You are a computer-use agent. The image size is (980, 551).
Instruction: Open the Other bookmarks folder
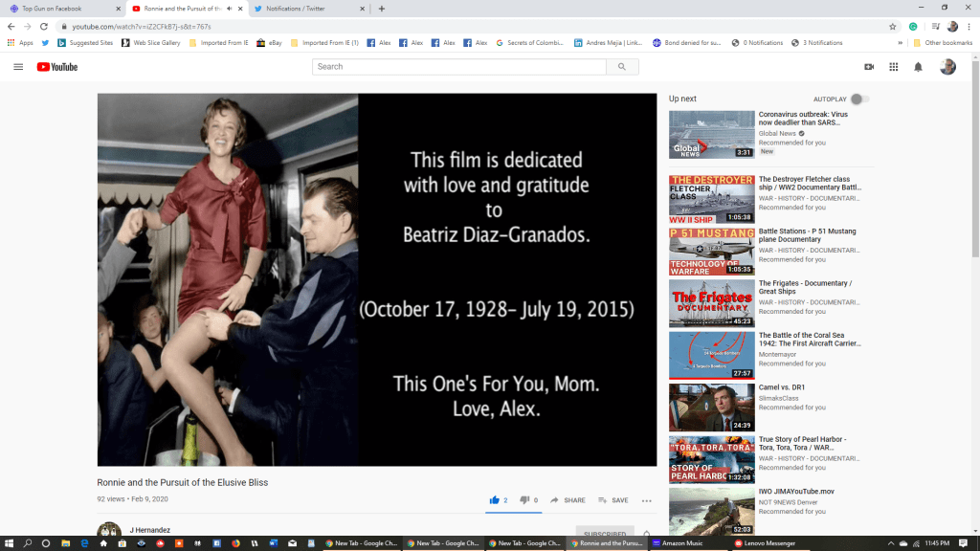[943, 43]
